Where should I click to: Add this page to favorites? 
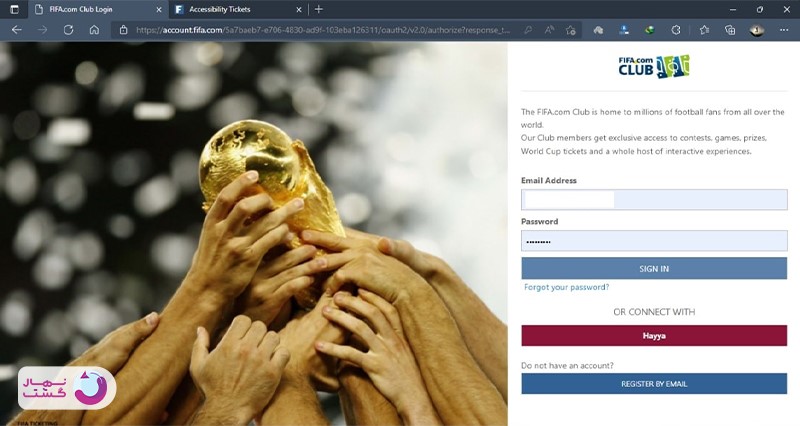pos(571,30)
